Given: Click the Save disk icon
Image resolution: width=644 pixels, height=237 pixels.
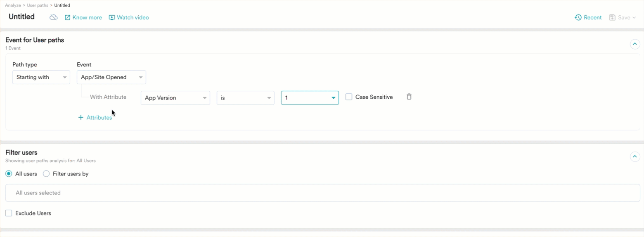Looking at the screenshot, I should pos(612,17).
